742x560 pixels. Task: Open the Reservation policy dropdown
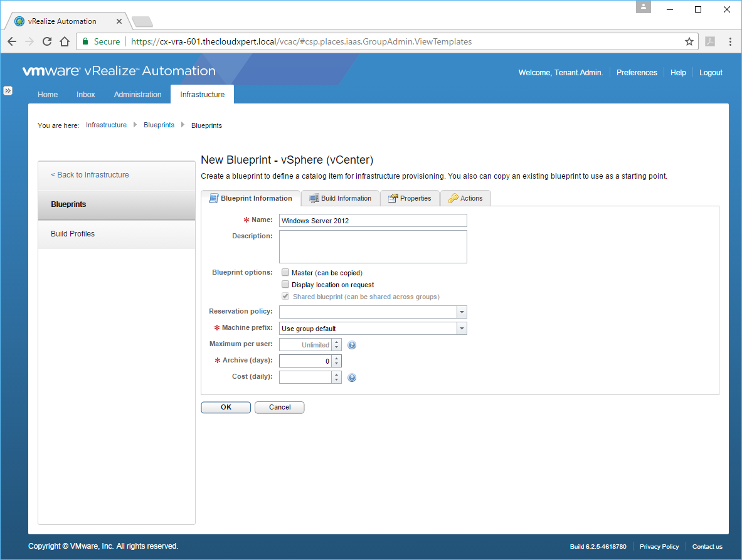click(462, 312)
